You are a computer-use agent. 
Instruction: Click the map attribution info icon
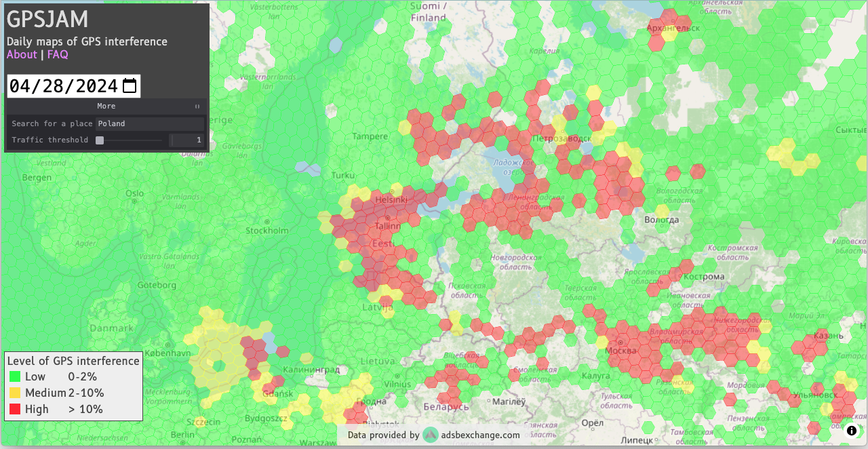tap(852, 431)
